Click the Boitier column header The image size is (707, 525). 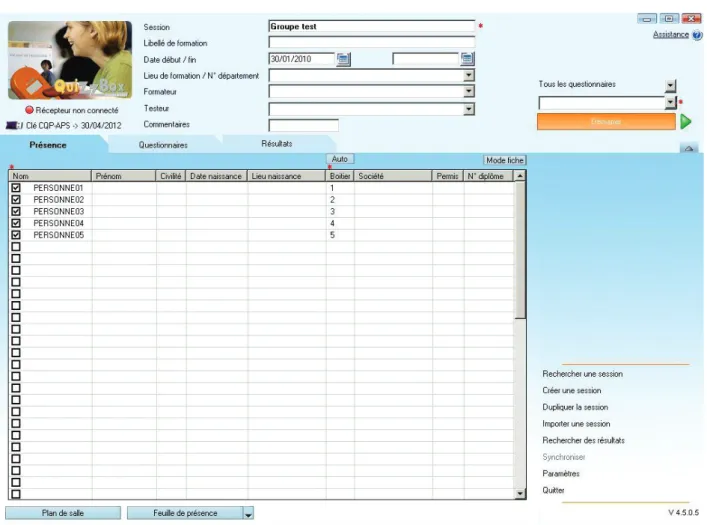click(340, 176)
